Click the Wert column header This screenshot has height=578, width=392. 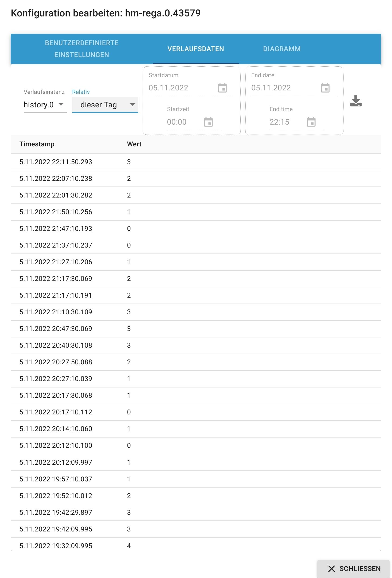[134, 144]
